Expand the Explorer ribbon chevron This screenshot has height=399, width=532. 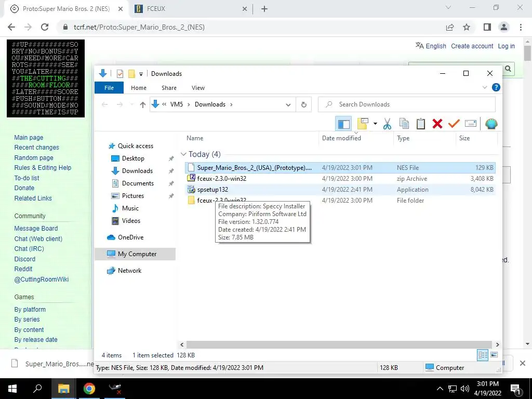pos(485,87)
